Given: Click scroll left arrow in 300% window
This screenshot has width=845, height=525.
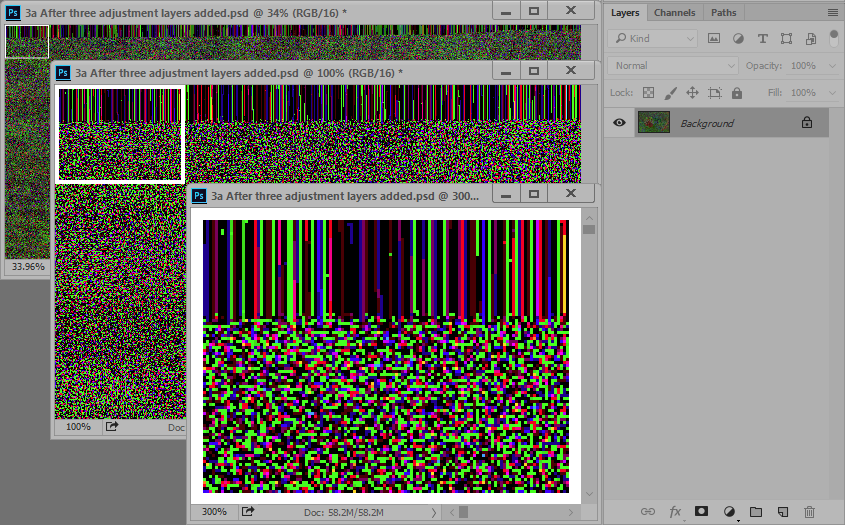Looking at the screenshot, I should point(452,513).
